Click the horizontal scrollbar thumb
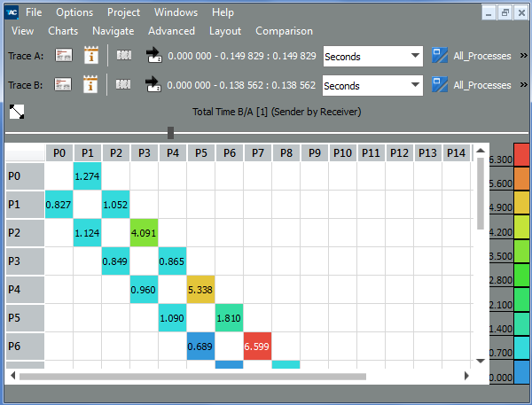532x405 pixels. pyautogui.click(x=192, y=377)
